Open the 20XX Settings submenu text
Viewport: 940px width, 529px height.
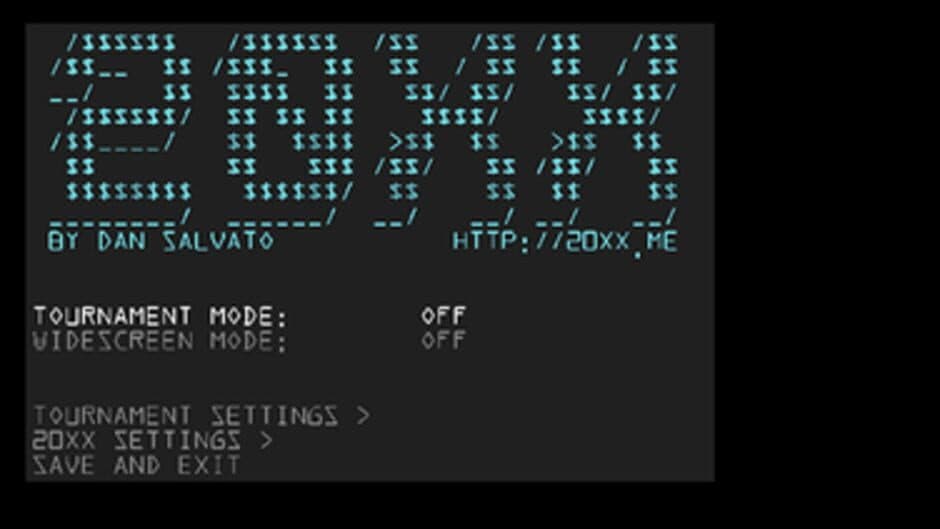click(x=137, y=440)
